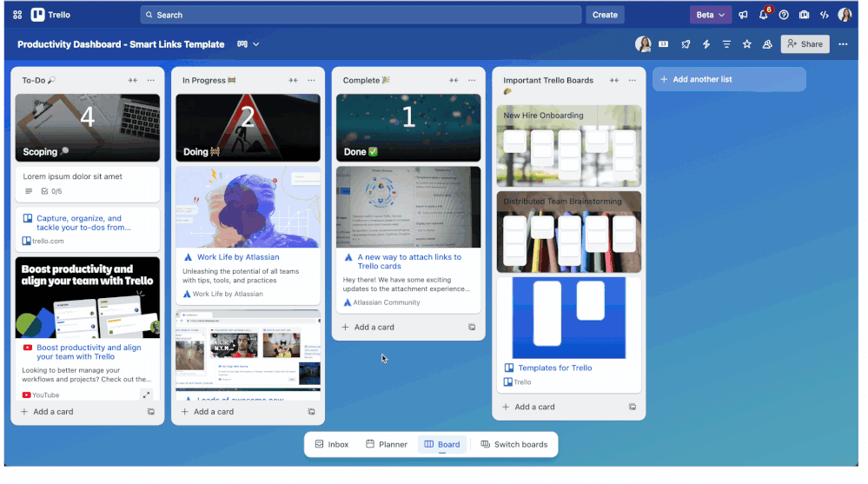Open the Scoping cover card
This screenshot has height=484, width=868.
tap(88, 128)
